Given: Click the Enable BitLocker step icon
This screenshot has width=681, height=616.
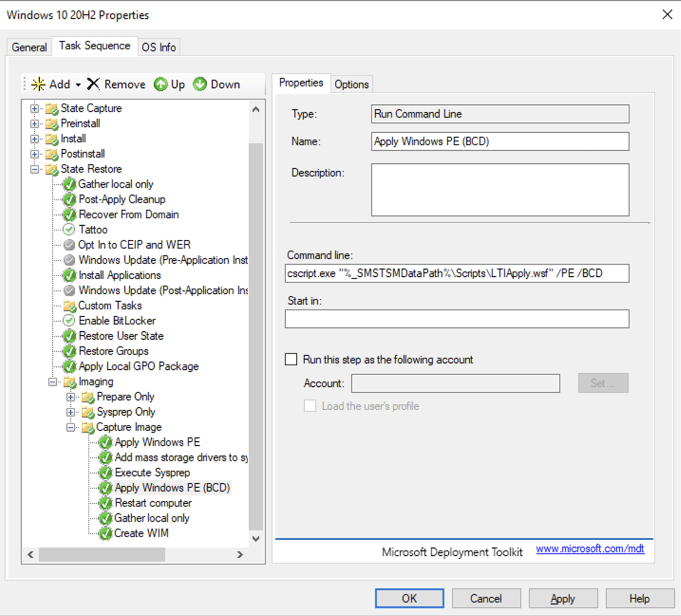Looking at the screenshot, I should click(x=69, y=321).
